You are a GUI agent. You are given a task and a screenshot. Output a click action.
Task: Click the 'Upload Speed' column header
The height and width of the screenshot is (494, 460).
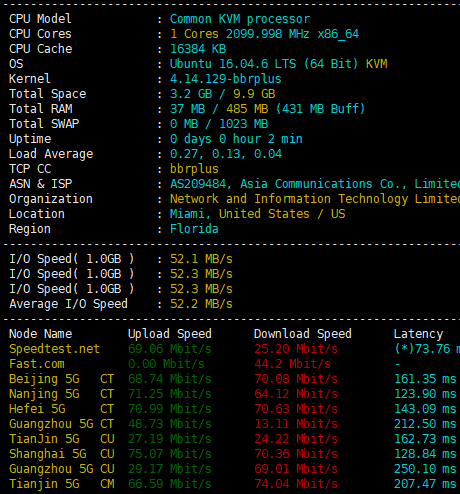click(170, 334)
